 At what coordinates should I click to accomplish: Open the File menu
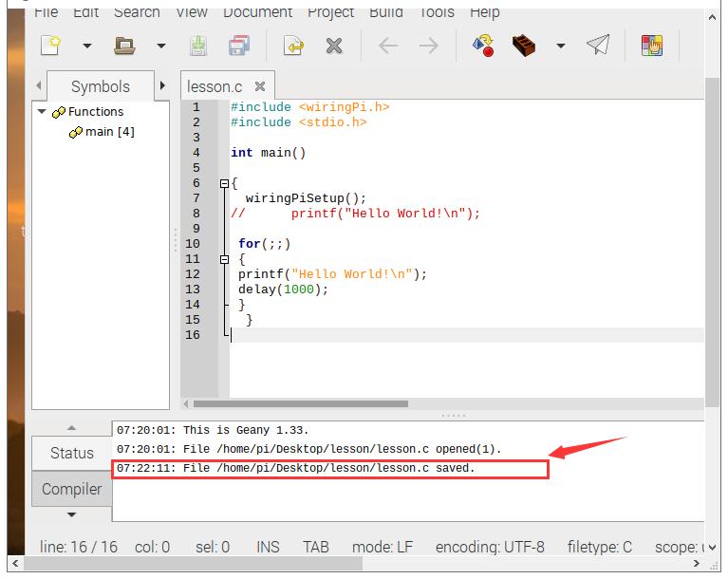[46, 12]
